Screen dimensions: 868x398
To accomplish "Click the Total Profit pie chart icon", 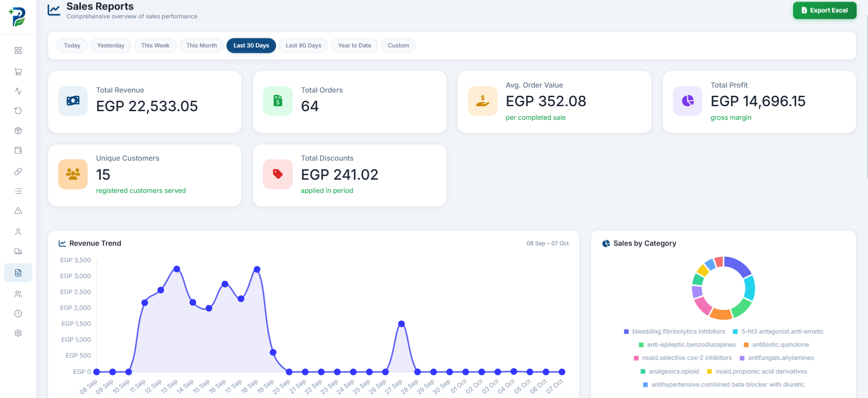I will 688,101.
